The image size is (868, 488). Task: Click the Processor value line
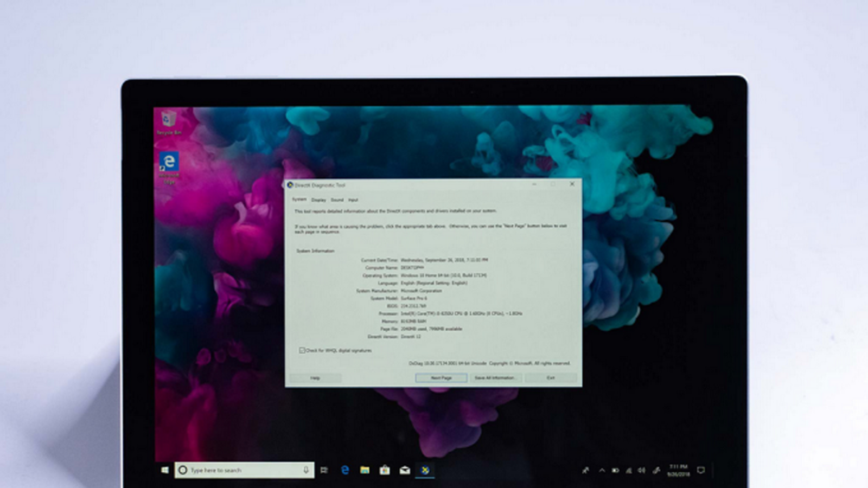click(x=461, y=313)
